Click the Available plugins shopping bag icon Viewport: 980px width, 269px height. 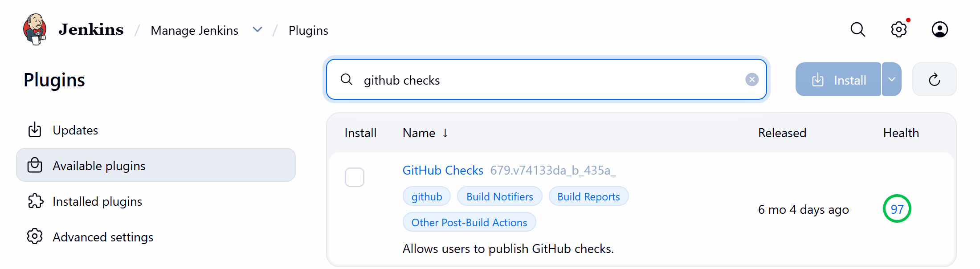tap(35, 165)
